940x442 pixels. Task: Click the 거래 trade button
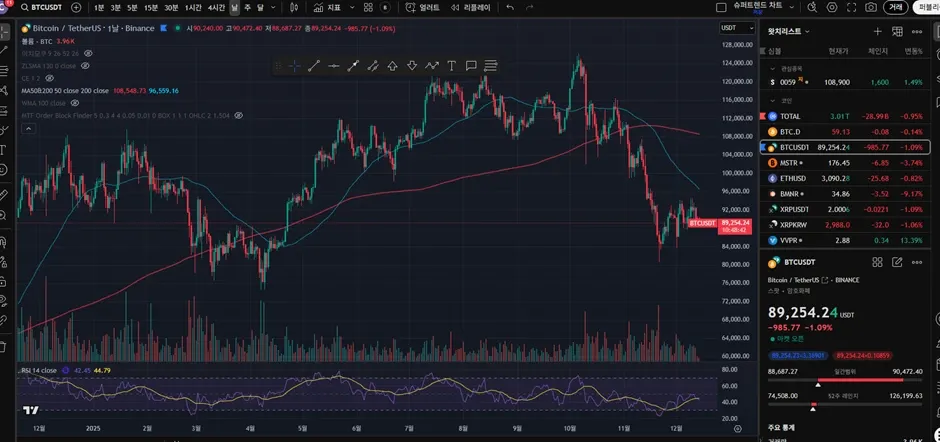[x=895, y=7]
